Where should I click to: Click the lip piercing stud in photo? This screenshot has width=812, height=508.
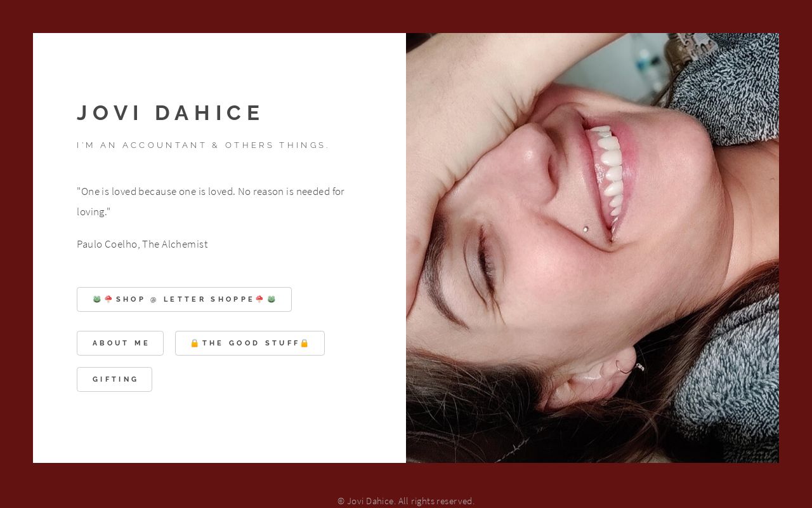(585, 229)
